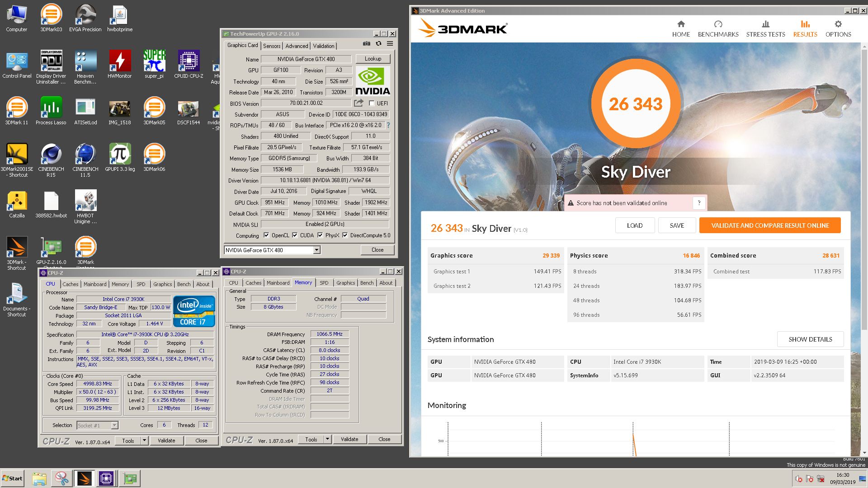Viewport: 868px width, 488px height.
Task: Click GPU-Z taskbar icon
Action: (130, 479)
